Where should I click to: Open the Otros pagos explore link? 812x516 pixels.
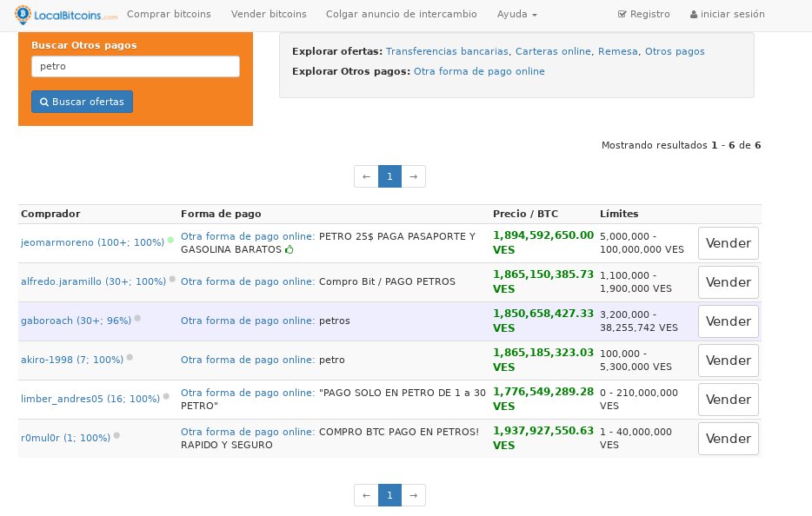(x=675, y=51)
